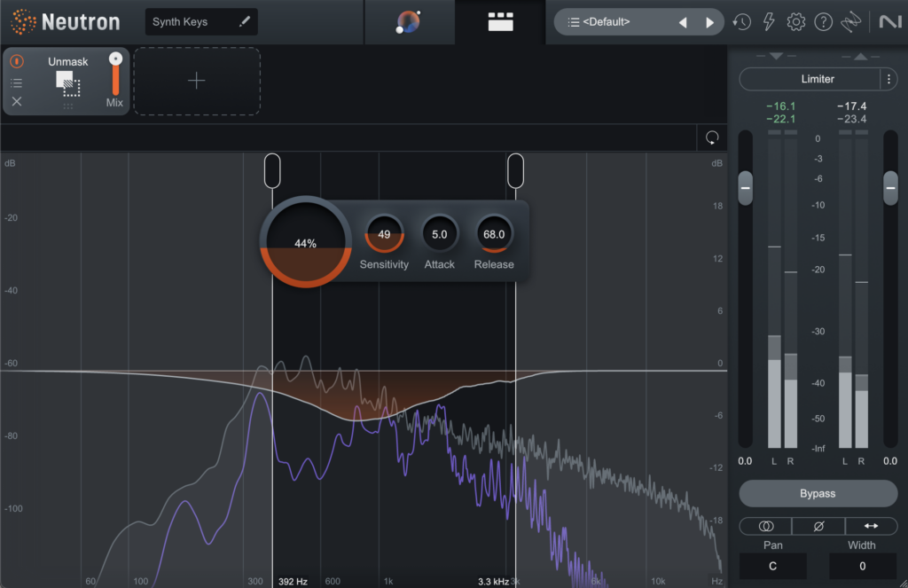Click the Native Instruments logo
Image resolution: width=908 pixels, height=588 pixels.
click(x=890, y=22)
